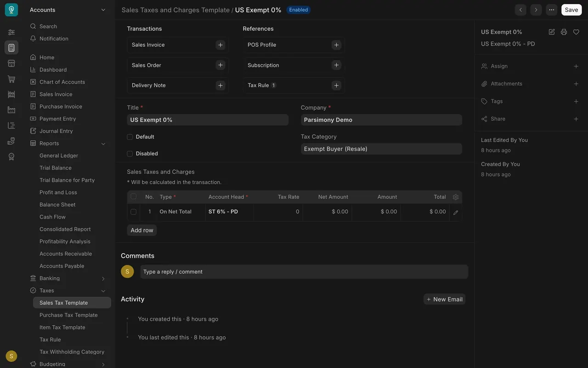Click the ST 6% - PD account head cell
This screenshot has width=588, height=368.
pos(229,212)
